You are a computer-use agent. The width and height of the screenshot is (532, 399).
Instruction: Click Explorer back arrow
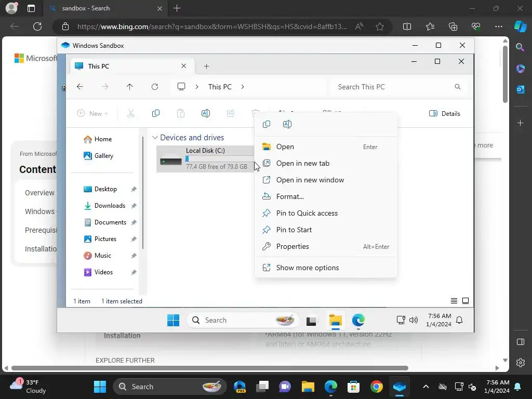pos(79,87)
